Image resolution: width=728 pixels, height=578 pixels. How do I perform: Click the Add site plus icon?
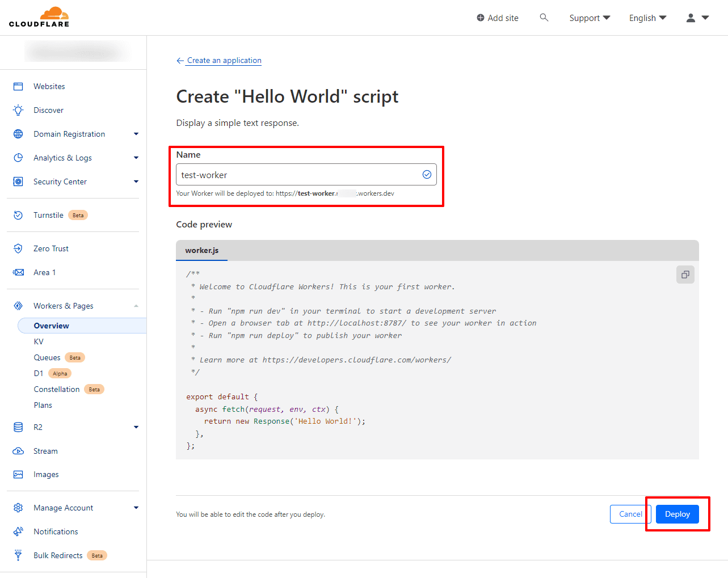coord(481,18)
